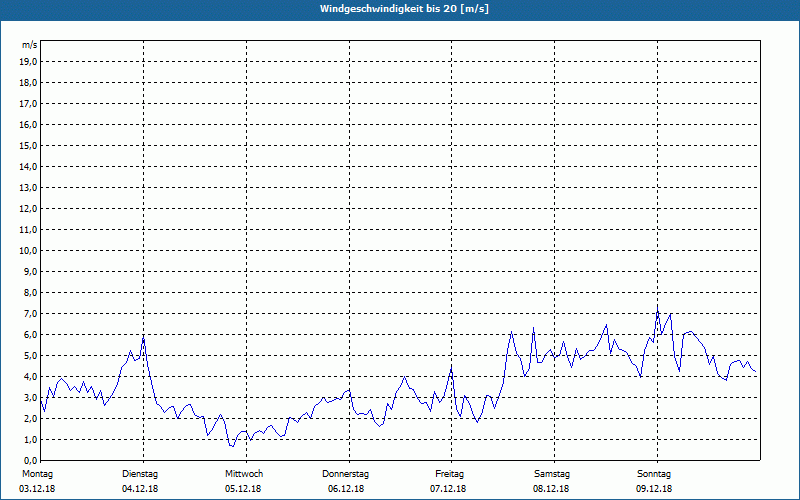Image resolution: width=800 pixels, height=500 pixels.
Task: Click the wind peak at the Freitag gridline
Action: click(x=451, y=368)
